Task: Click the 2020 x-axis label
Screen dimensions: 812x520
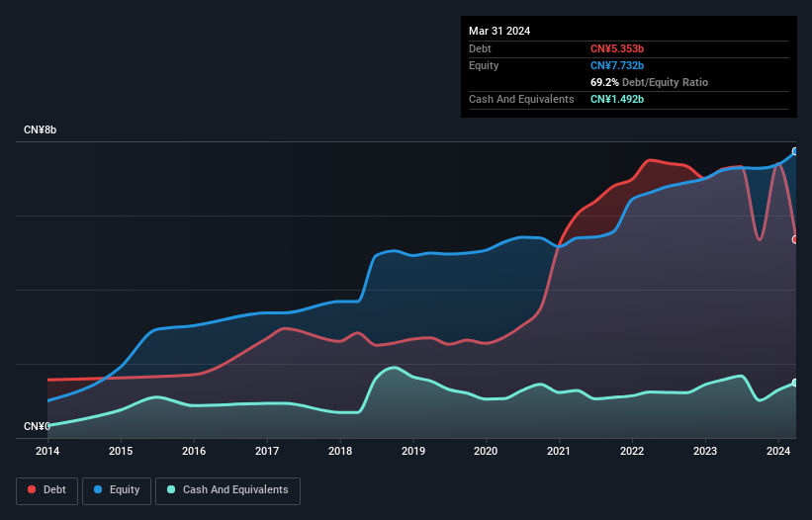Action: [486, 451]
